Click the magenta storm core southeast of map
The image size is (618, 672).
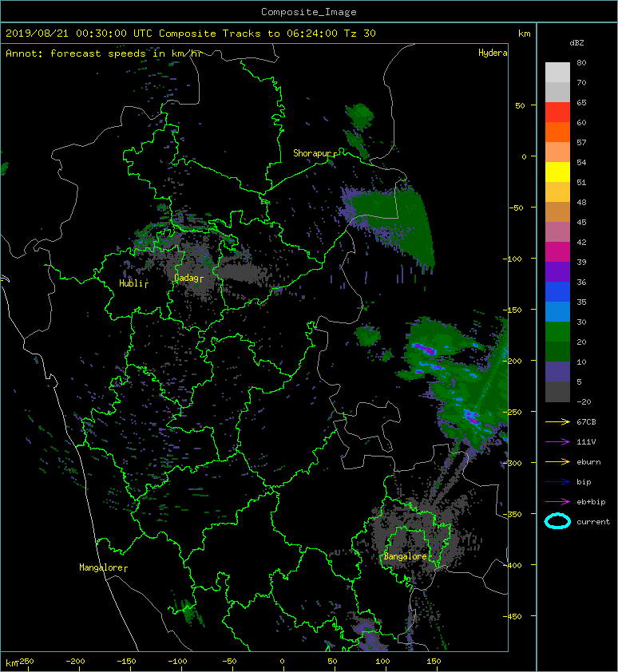pyautogui.click(x=472, y=418)
